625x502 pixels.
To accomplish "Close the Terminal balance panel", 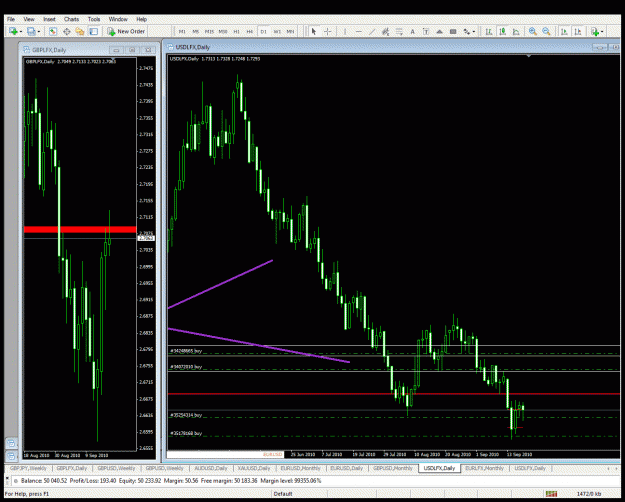I will tap(8, 476).
